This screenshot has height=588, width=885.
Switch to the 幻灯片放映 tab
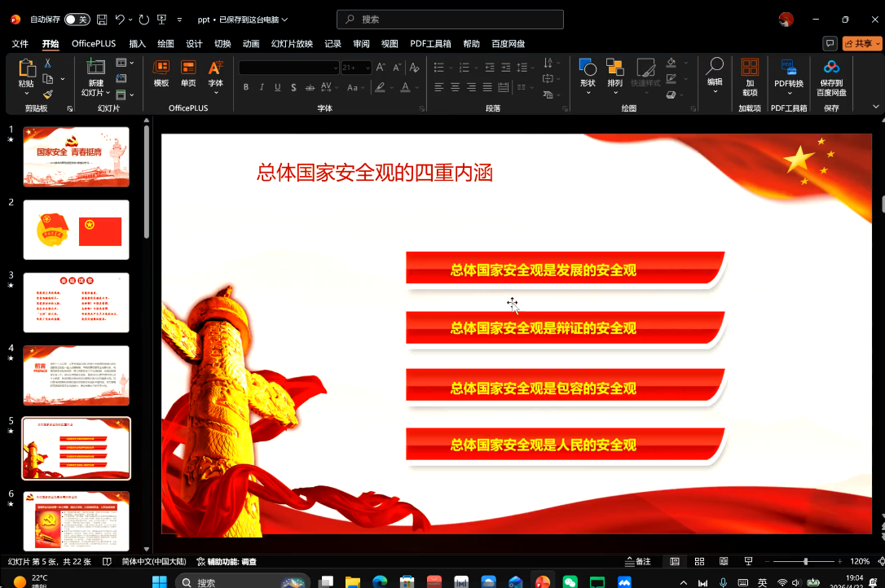click(292, 44)
